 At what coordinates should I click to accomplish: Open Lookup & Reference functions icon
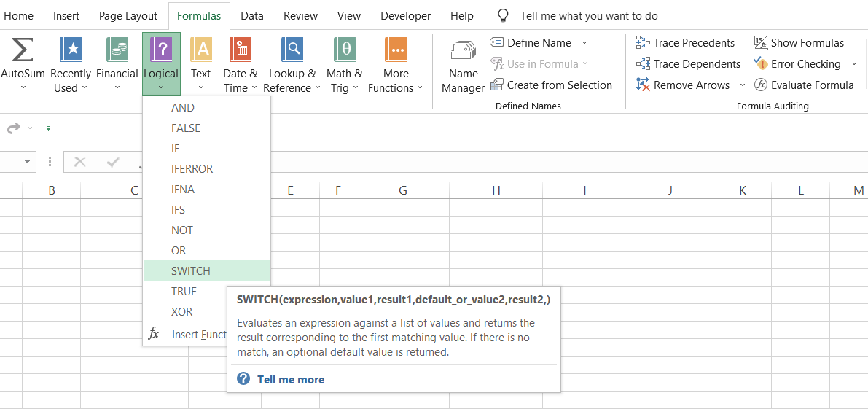pos(292,50)
